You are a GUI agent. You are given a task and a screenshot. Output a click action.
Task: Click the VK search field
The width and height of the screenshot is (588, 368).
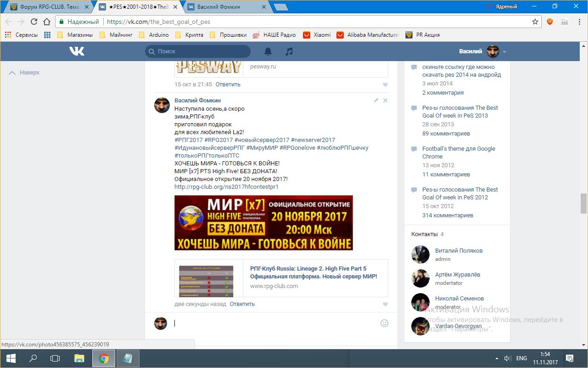click(198, 51)
